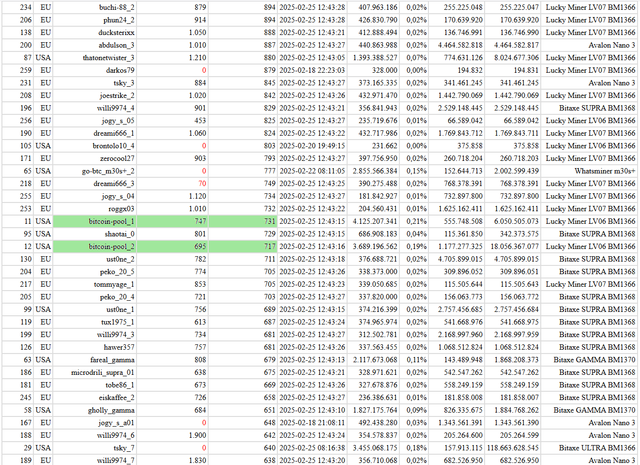Select worker "hawer357"

119,347
